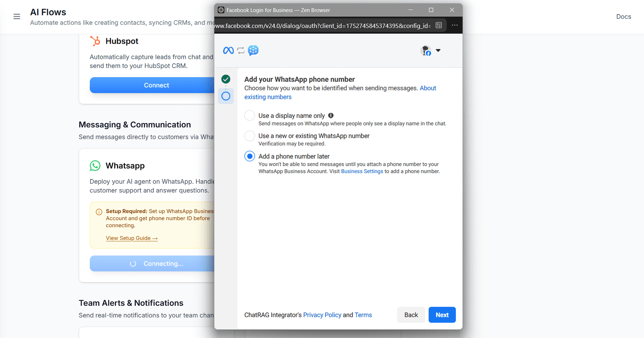Viewport: 644px width, 338px height.
Task: Click the reader view icon in address bar
Action: coord(438,26)
